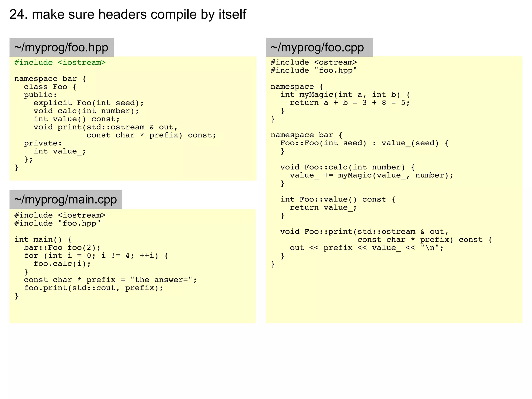Click 'return value_;' line in foo.cpp
Viewport: 532px width, 399px height.
click(x=323, y=207)
